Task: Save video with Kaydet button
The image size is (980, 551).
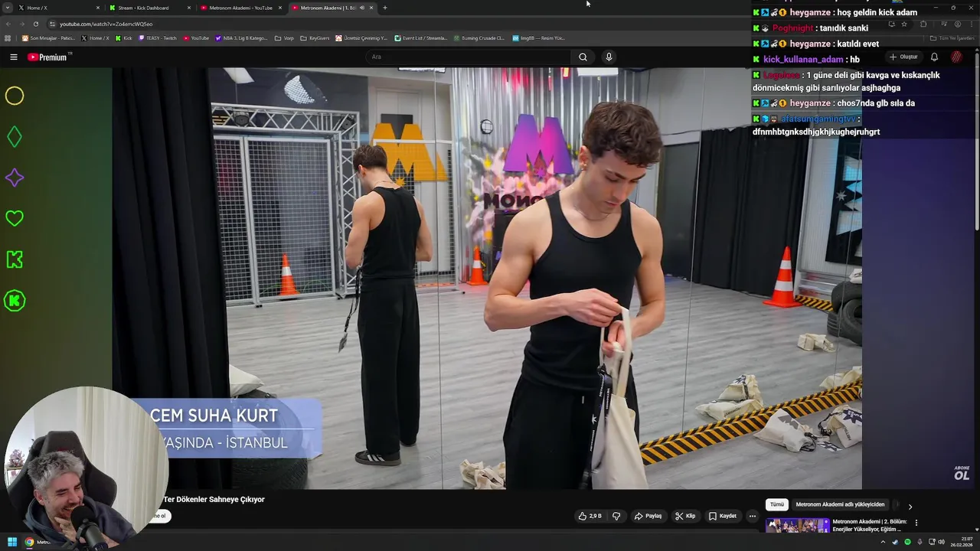Action: pyautogui.click(x=723, y=516)
